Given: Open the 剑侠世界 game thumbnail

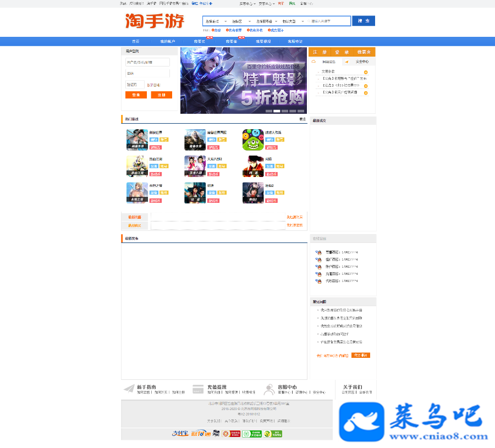Looking at the screenshot, I should pyautogui.click(x=137, y=140).
